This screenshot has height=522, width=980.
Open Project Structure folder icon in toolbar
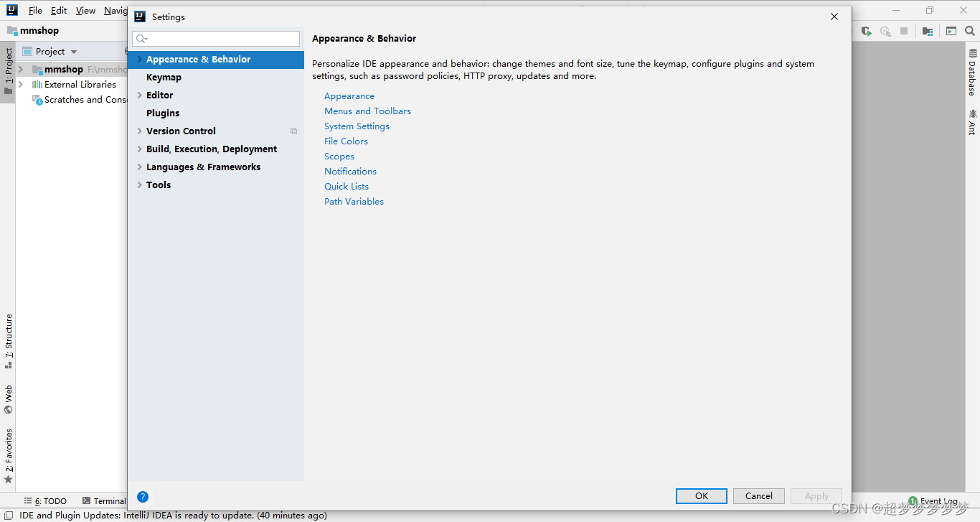pyautogui.click(x=928, y=31)
